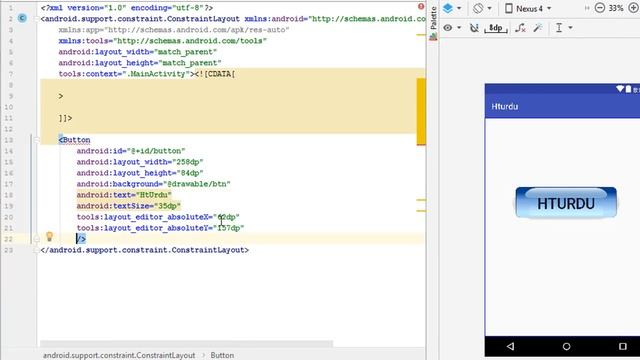Click the intention lightbulb on line 22
640x360 pixels.
(x=49, y=236)
